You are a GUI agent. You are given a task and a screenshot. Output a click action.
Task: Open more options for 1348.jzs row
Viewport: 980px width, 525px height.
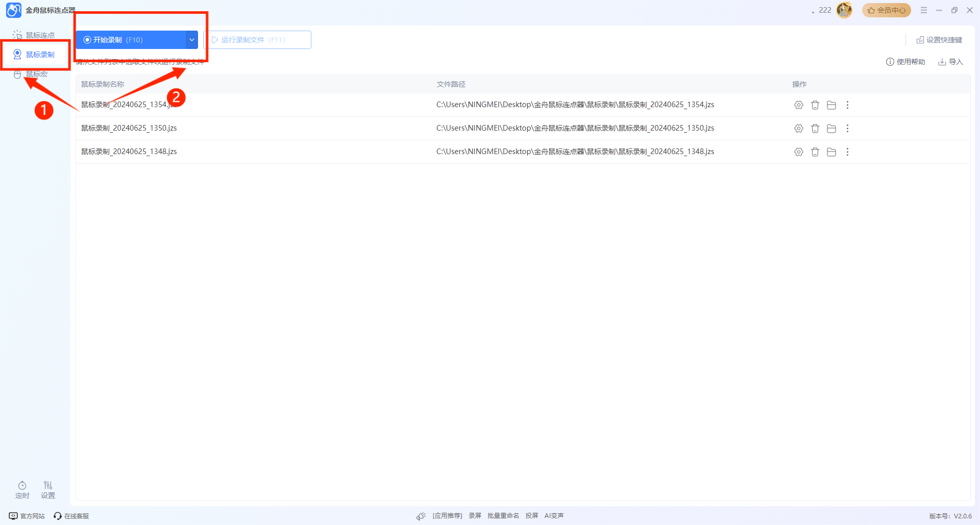point(847,152)
